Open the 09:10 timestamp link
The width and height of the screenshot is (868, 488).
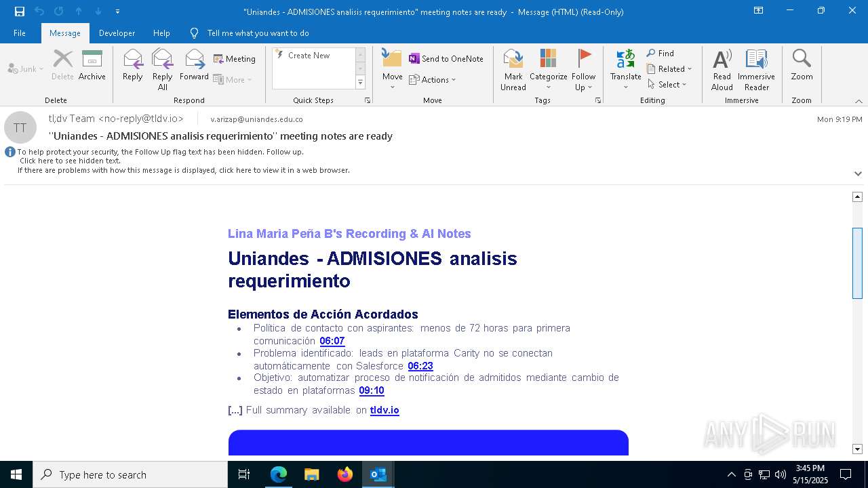[372, 390]
